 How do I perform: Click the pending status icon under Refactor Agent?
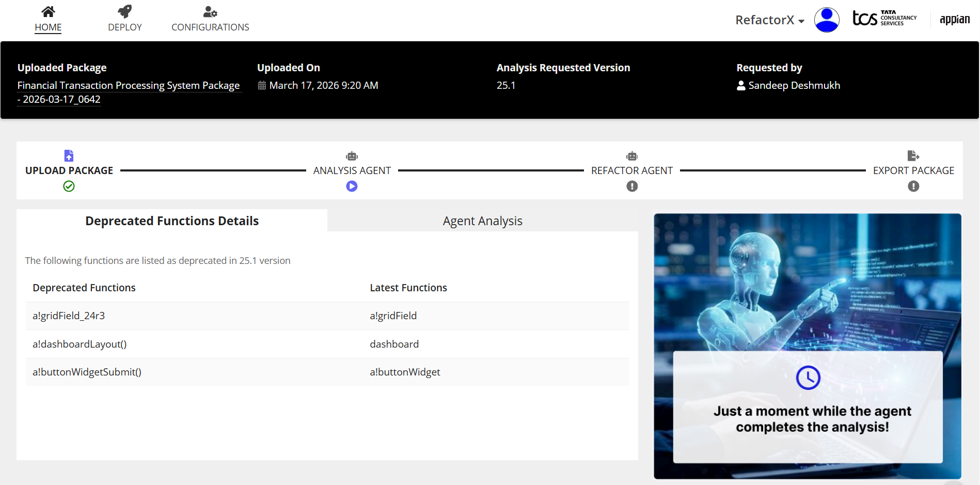631,186
